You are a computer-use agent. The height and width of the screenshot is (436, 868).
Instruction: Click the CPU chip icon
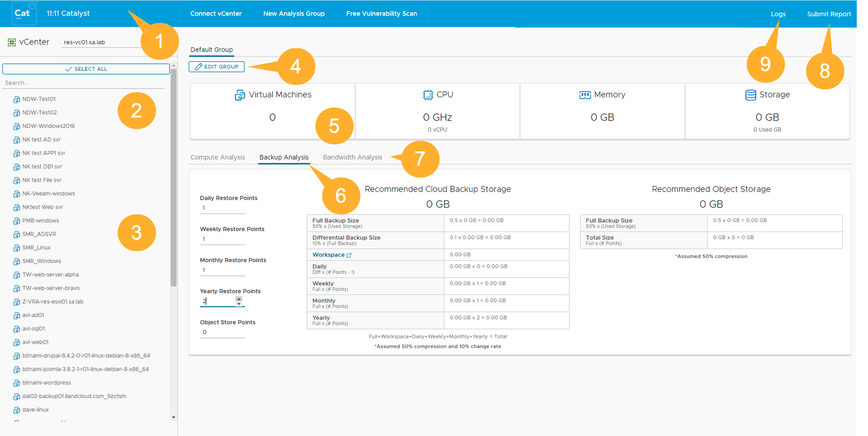click(x=428, y=95)
